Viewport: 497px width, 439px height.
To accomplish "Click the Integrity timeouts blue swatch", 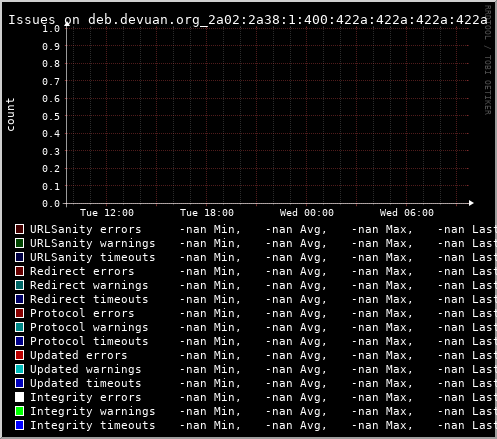I will point(19,425).
